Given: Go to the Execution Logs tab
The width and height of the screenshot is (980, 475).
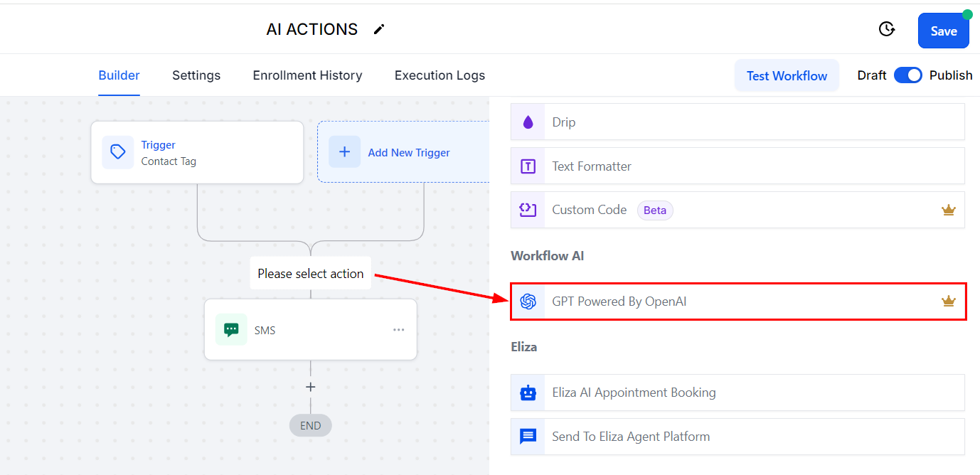Looking at the screenshot, I should (440, 75).
